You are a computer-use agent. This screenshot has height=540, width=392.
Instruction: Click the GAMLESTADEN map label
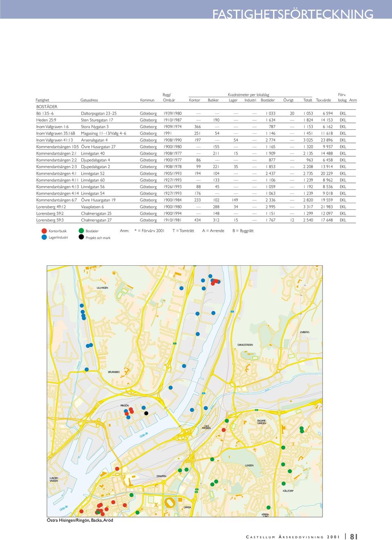click(245, 345)
